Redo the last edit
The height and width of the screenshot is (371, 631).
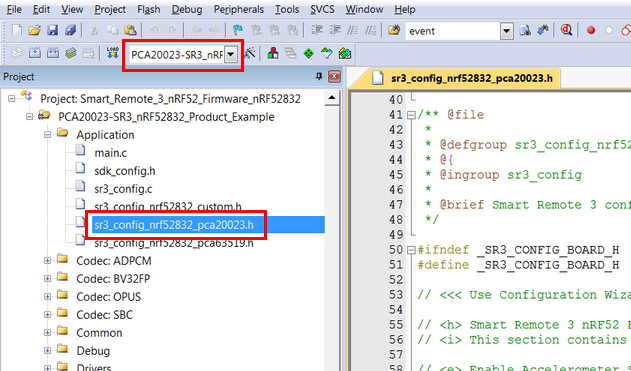point(172,30)
